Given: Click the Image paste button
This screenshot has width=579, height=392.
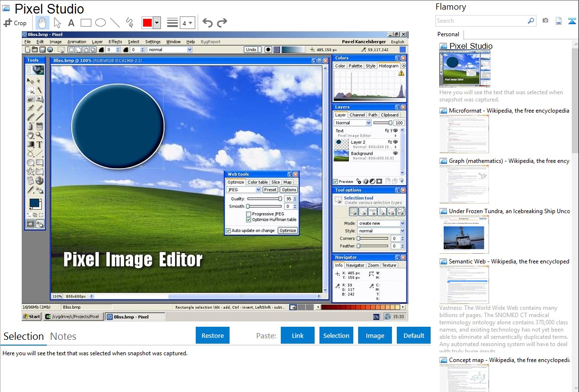Looking at the screenshot, I should [375, 335].
